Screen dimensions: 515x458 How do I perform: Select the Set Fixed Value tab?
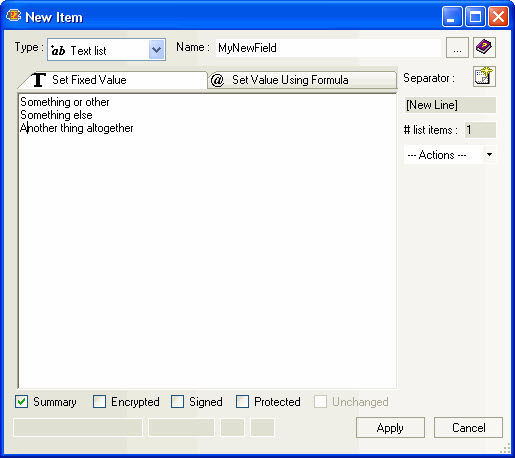pyautogui.click(x=113, y=80)
